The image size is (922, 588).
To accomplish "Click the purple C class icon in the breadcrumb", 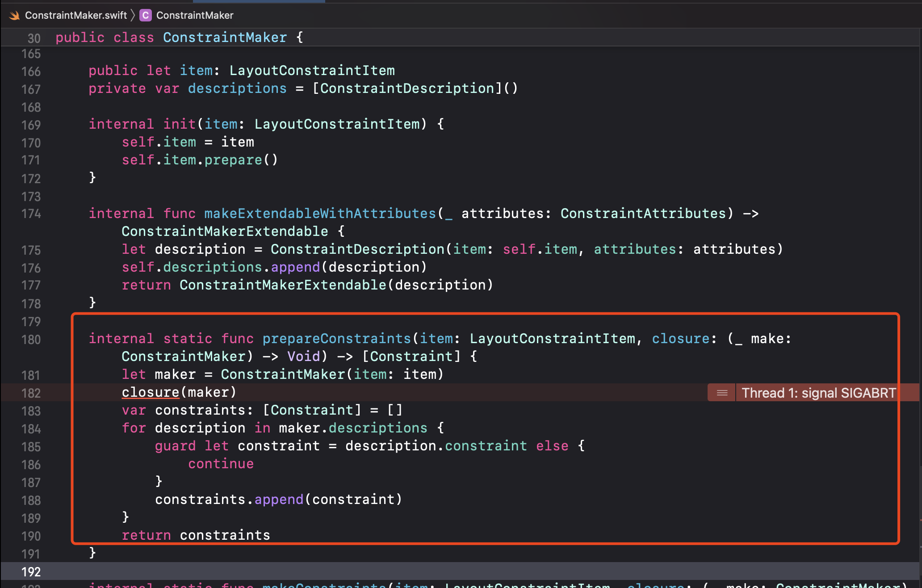I will pos(145,15).
